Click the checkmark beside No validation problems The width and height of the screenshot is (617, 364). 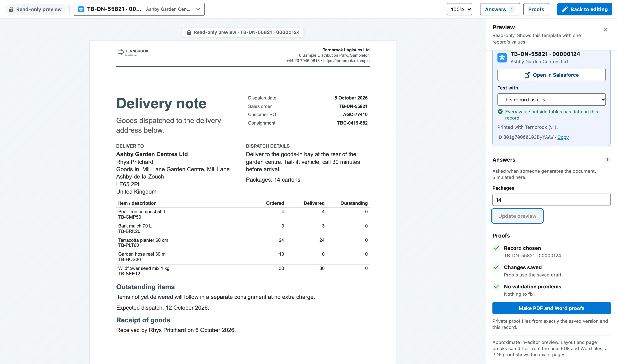(x=496, y=286)
